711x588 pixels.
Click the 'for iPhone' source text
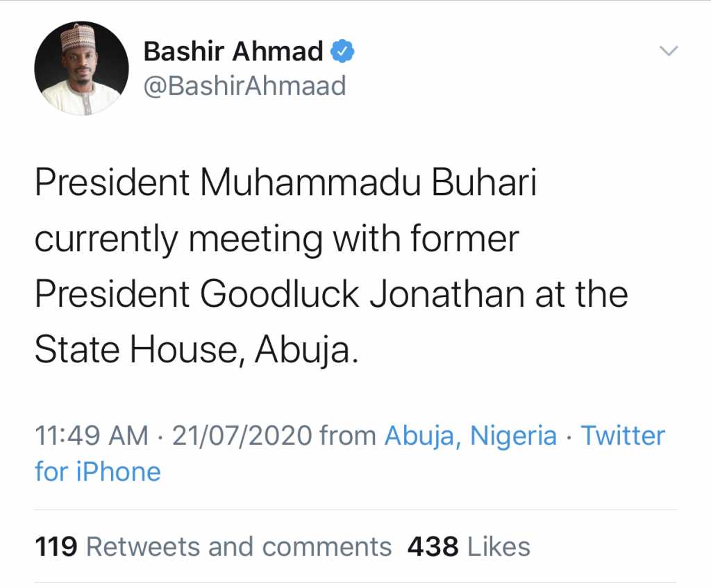tap(98, 471)
